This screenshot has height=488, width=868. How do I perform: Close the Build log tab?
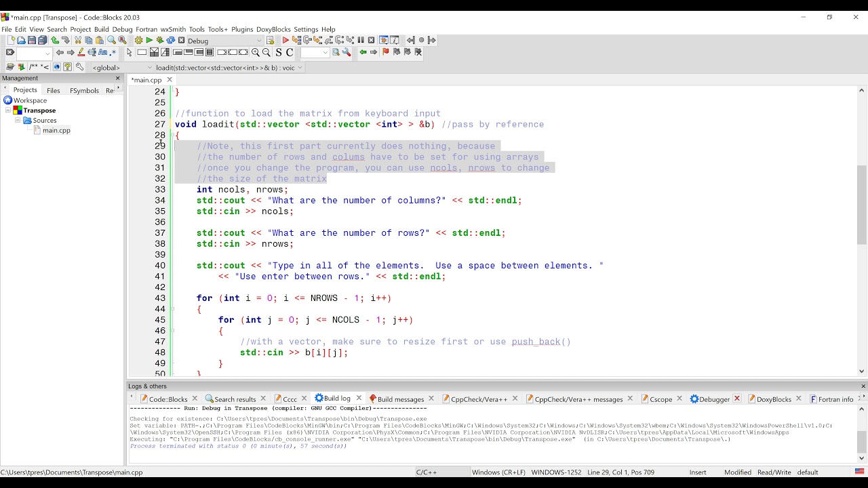coord(359,399)
